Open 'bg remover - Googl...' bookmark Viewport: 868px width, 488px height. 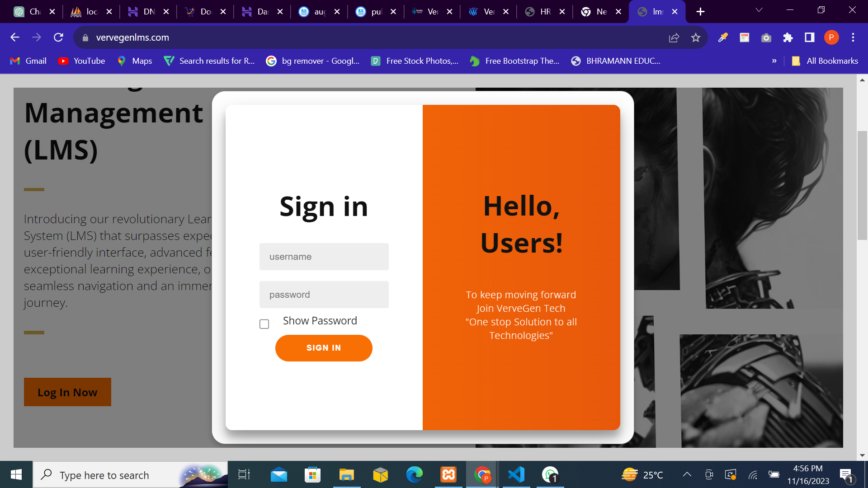pos(313,61)
